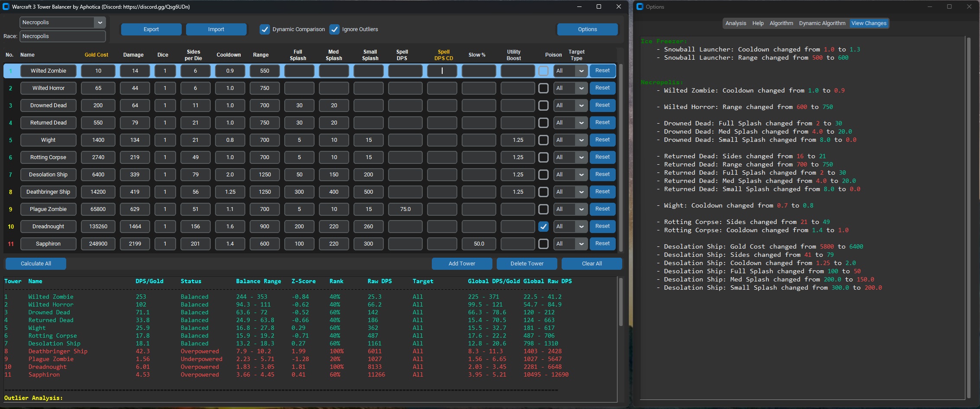Enable Poison for Wilted Zombie

pos(543,71)
